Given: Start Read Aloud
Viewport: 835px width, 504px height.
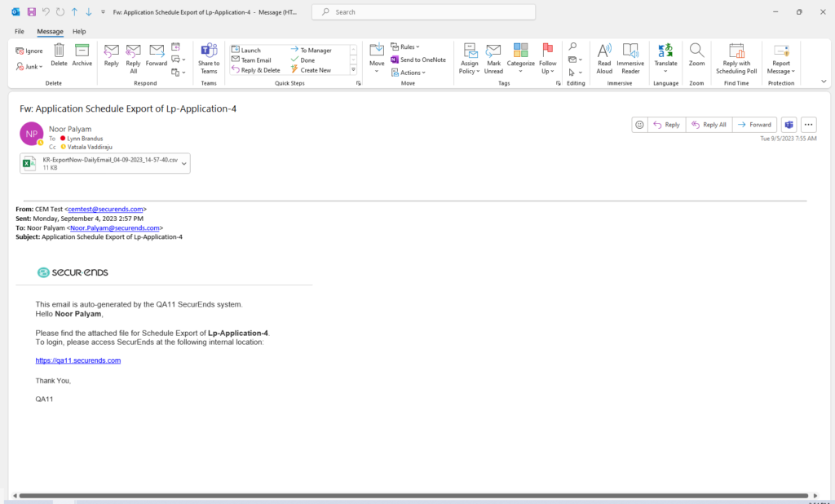Looking at the screenshot, I should 604,60.
